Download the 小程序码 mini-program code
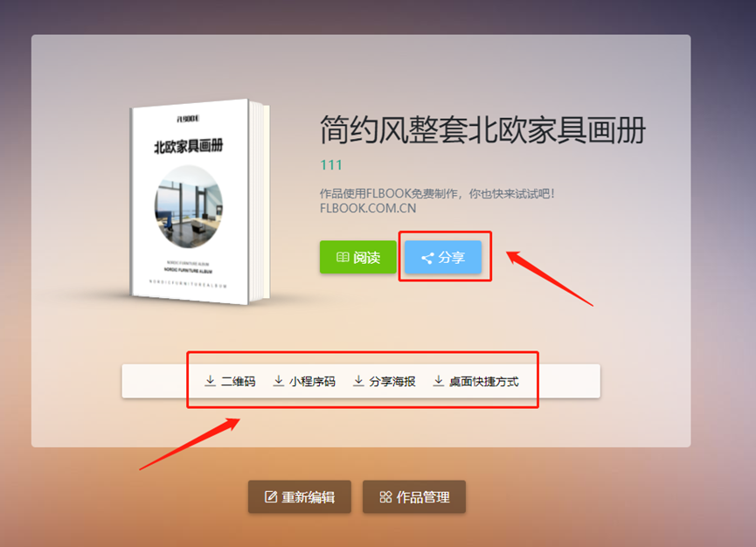Image resolution: width=756 pixels, height=547 pixels. [x=305, y=381]
